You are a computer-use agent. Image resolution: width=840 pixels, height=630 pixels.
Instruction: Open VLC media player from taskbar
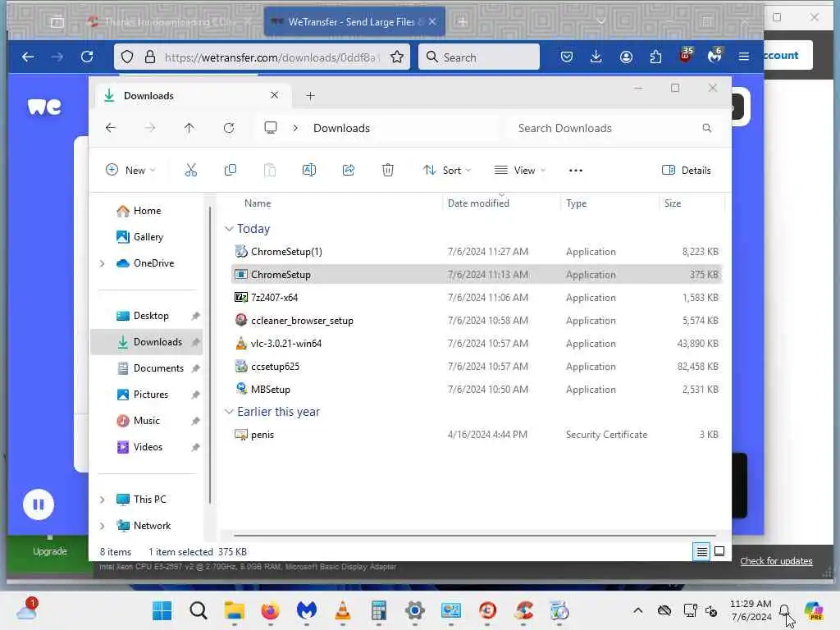coord(342,610)
